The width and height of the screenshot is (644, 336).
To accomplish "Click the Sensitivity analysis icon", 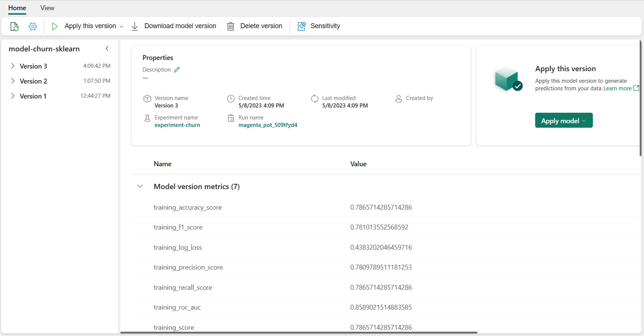I will (x=301, y=26).
